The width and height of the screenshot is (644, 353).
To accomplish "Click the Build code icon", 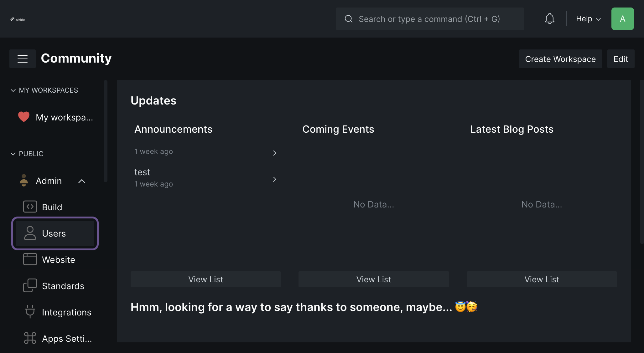I will pyautogui.click(x=30, y=207).
